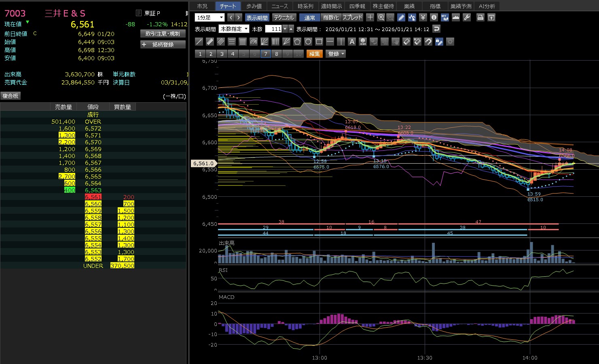Open the 1分足 timeframe dropdown
Image resolution: width=599 pixels, height=364 pixels.
(210, 17)
